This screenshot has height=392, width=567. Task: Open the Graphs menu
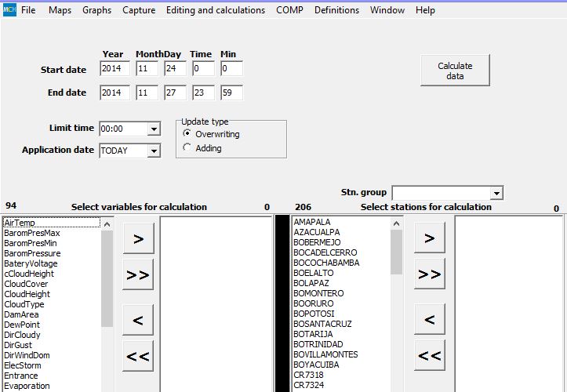[96, 10]
